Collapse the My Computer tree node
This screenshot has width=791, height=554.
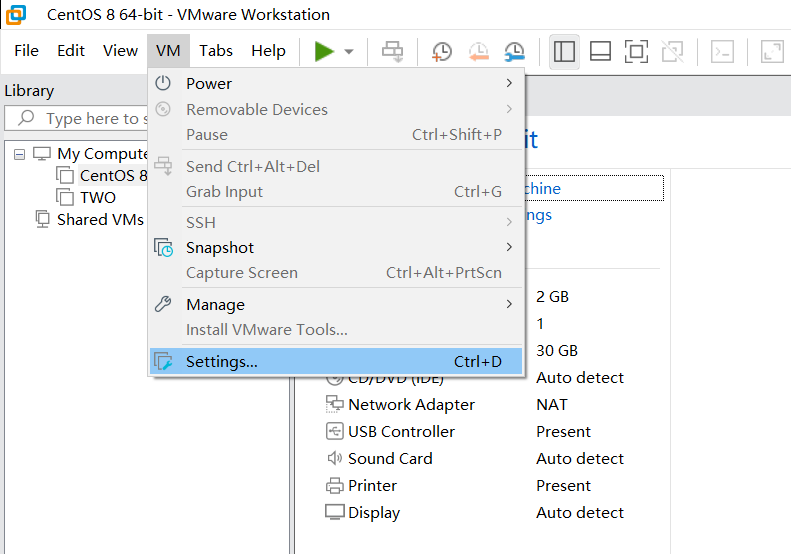[x=19, y=154]
